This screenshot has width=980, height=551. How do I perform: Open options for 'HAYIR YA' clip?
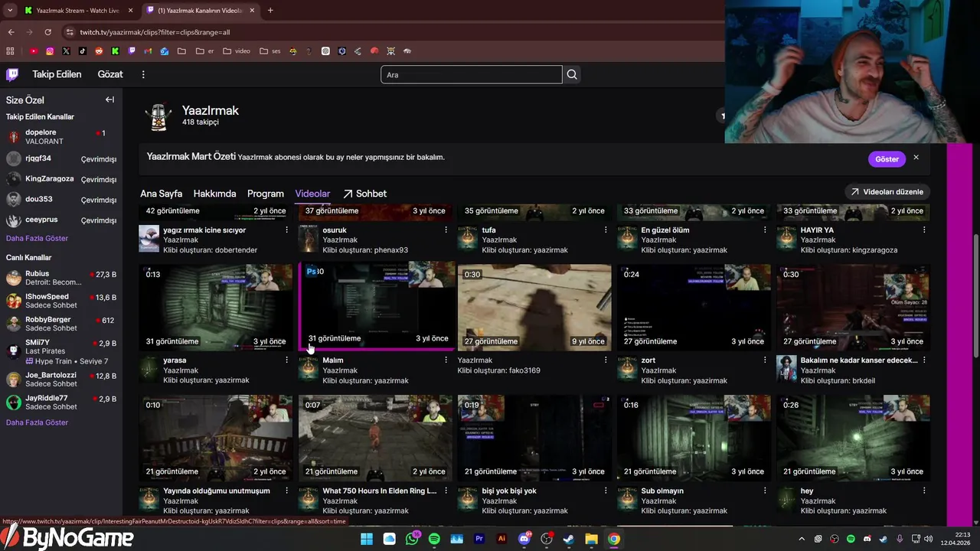pos(924,230)
